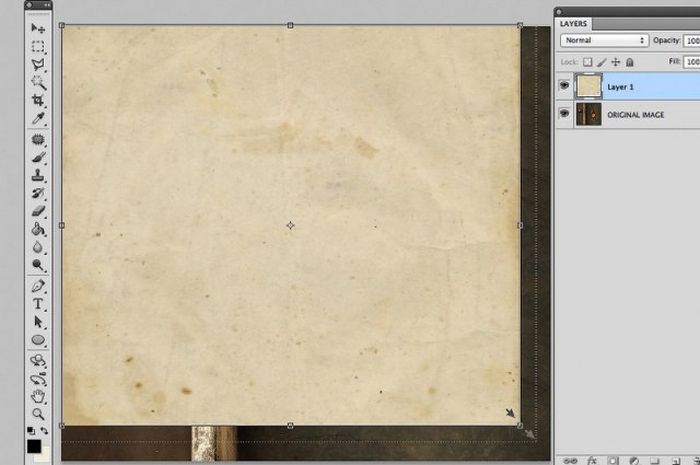Select the Clone Stamp tool

click(39, 175)
